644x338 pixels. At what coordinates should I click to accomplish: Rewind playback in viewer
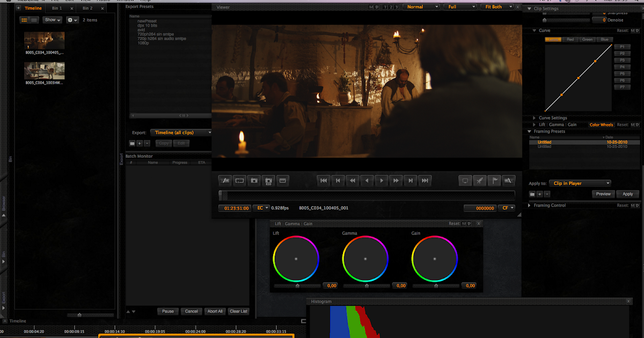click(x=353, y=180)
